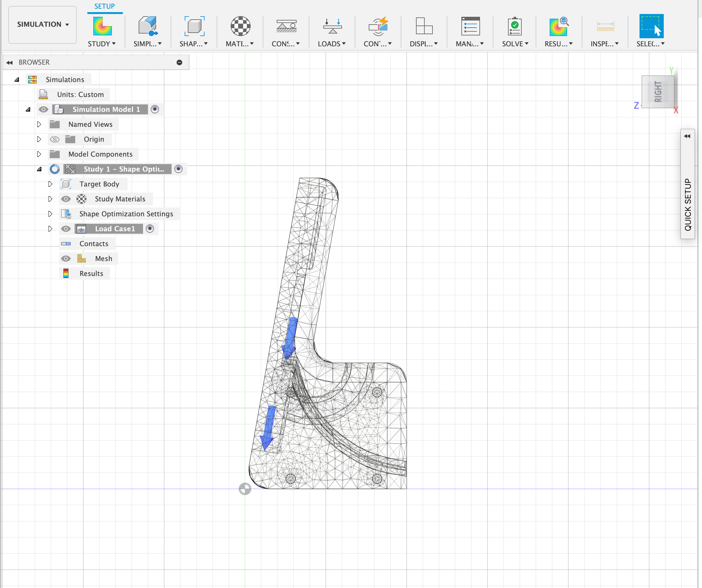
Task: Select the Constraints icon in toolbar
Action: tap(286, 26)
